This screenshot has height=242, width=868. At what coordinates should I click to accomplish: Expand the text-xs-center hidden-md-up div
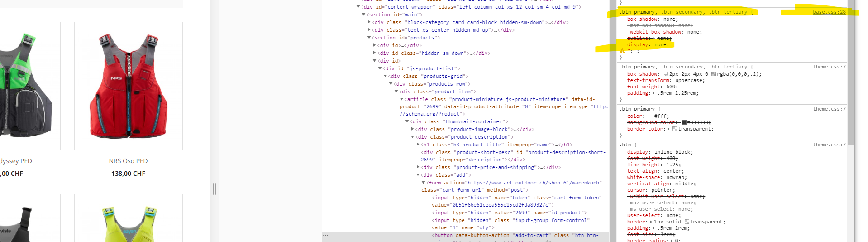click(x=369, y=30)
